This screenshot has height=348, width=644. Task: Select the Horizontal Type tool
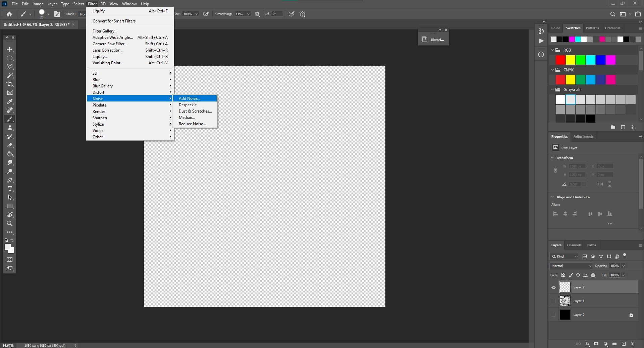coord(10,189)
